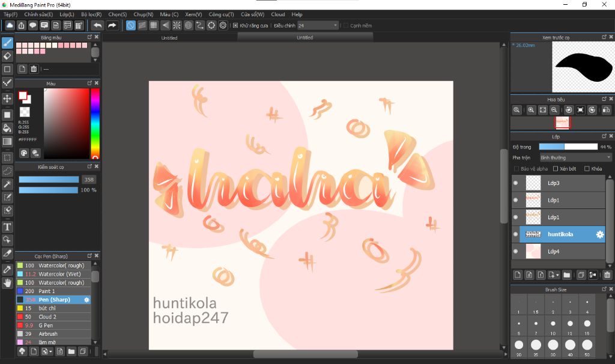Select the Move tool

(x=7, y=98)
